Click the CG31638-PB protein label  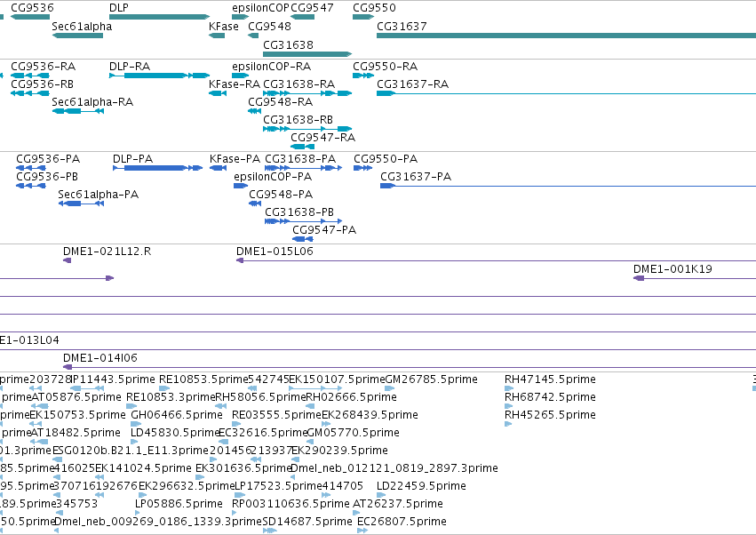pyautogui.click(x=299, y=212)
